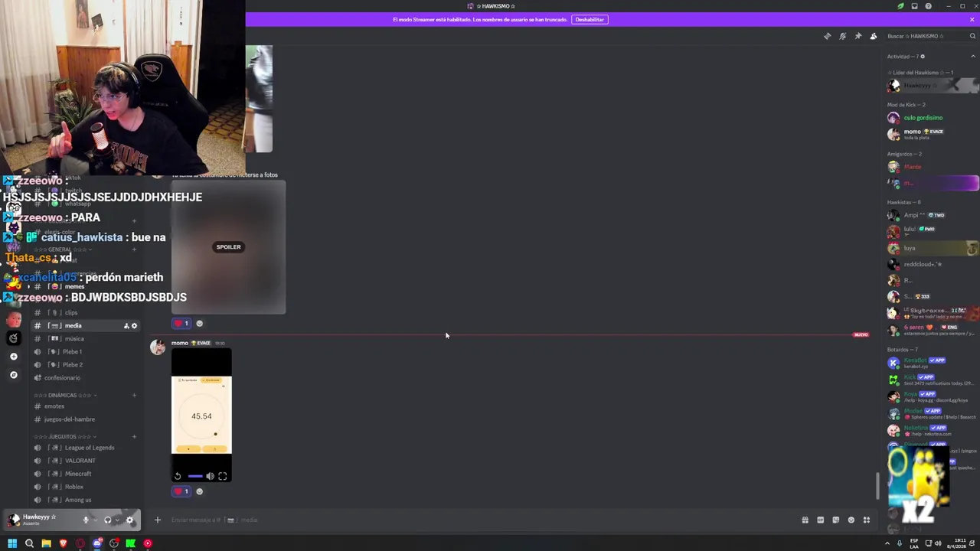
Task: Open the música channel
Action: [x=84, y=338]
